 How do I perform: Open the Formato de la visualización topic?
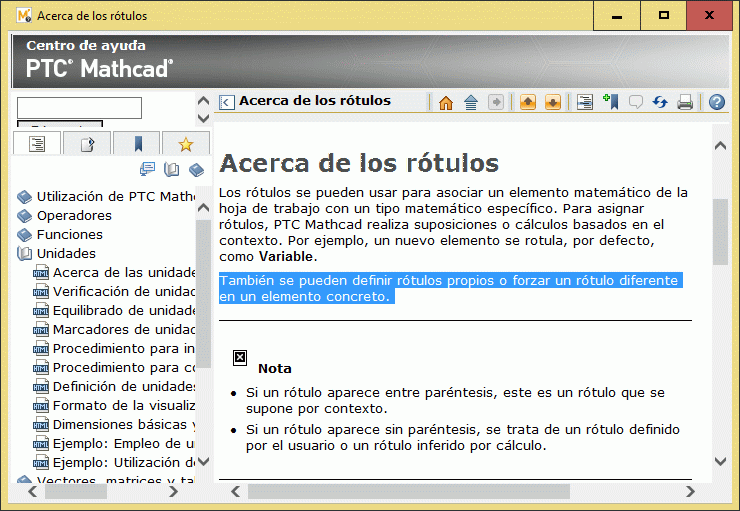[x=124, y=405]
